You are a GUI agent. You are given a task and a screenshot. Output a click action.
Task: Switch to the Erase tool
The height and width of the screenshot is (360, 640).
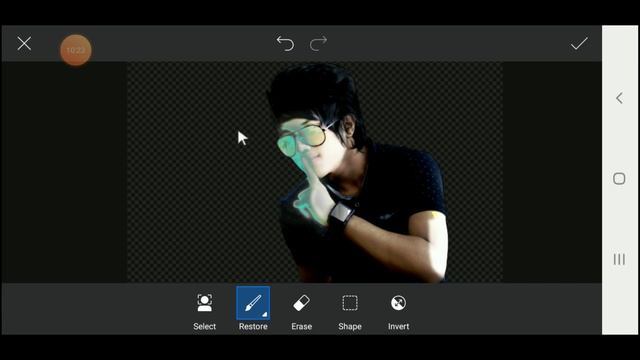302,303
